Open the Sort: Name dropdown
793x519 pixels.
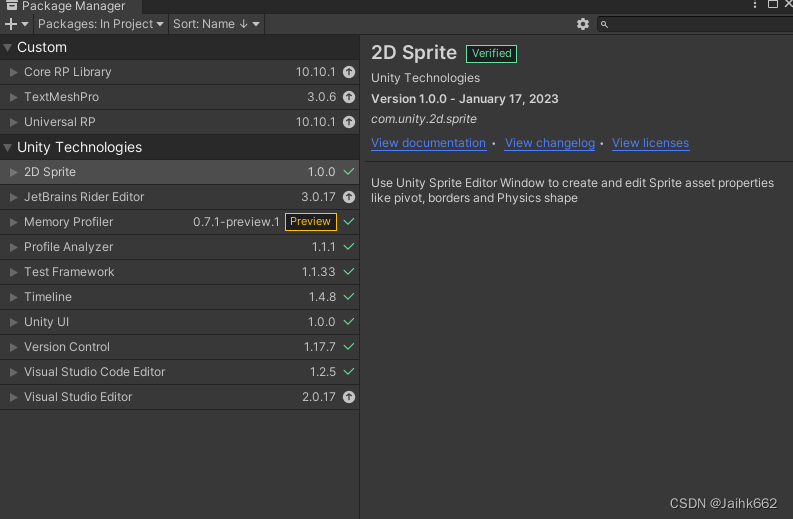point(216,24)
